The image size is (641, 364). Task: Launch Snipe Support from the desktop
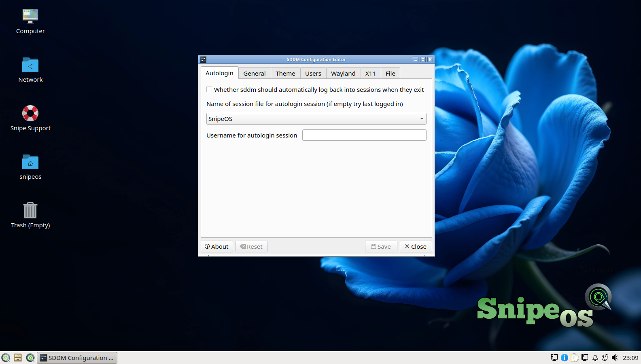[x=30, y=118]
